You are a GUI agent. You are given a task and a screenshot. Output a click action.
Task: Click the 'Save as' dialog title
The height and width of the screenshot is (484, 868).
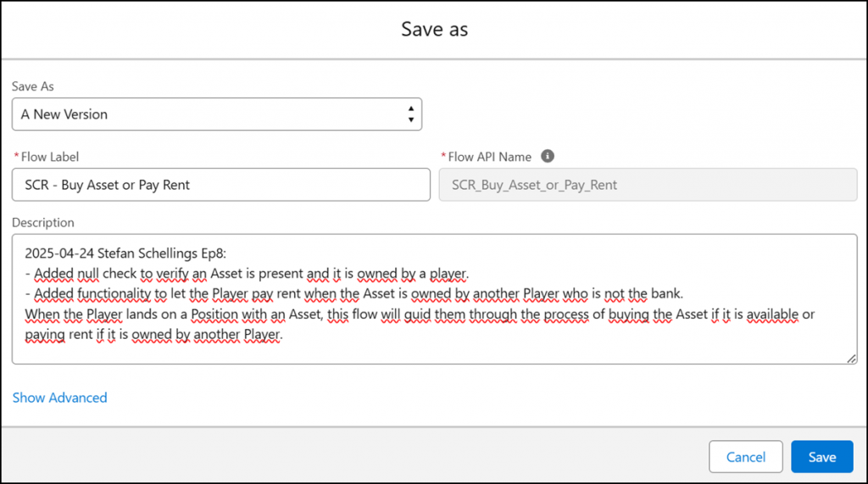click(x=435, y=29)
